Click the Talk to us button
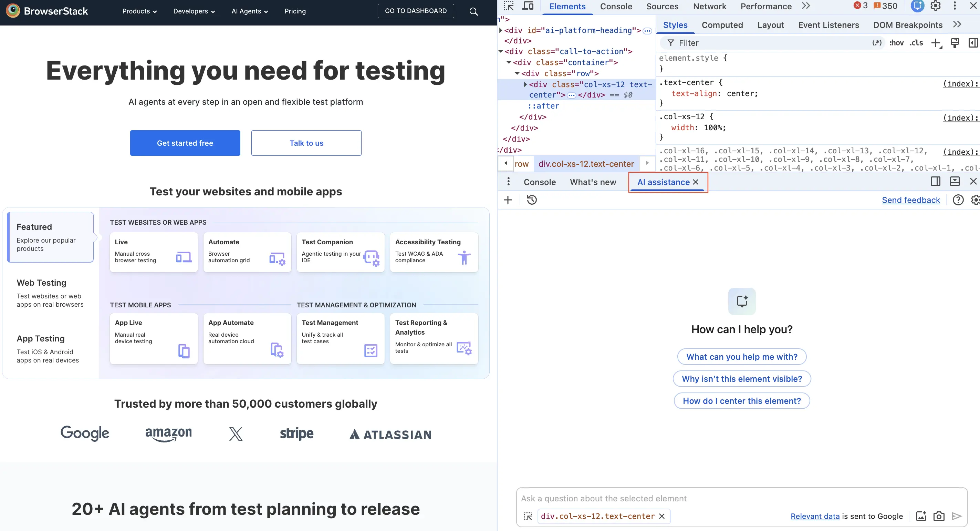This screenshot has height=531, width=980. coord(306,143)
